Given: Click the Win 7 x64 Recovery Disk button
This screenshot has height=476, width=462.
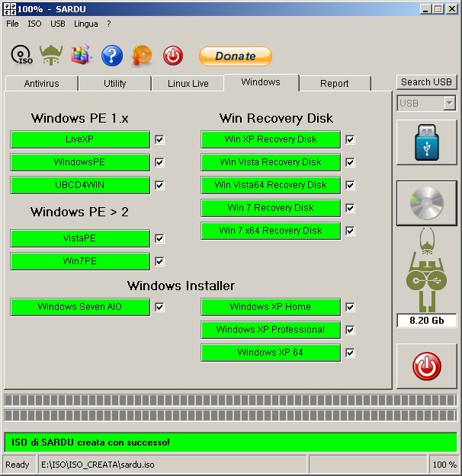Looking at the screenshot, I should tap(271, 231).
